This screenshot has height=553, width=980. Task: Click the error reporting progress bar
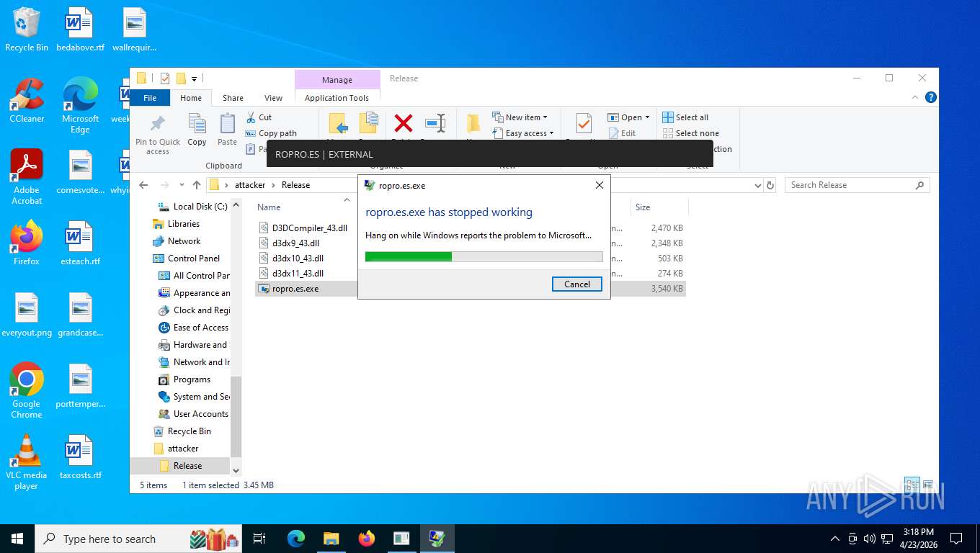(x=484, y=256)
